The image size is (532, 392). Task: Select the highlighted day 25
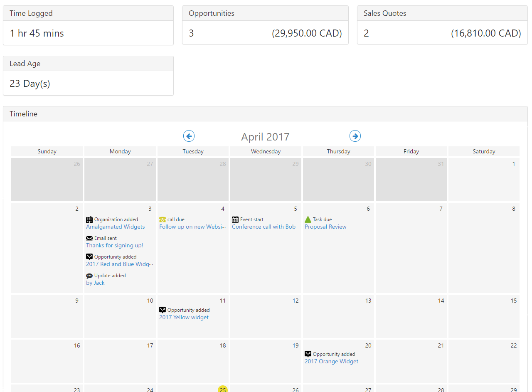[x=223, y=389]
